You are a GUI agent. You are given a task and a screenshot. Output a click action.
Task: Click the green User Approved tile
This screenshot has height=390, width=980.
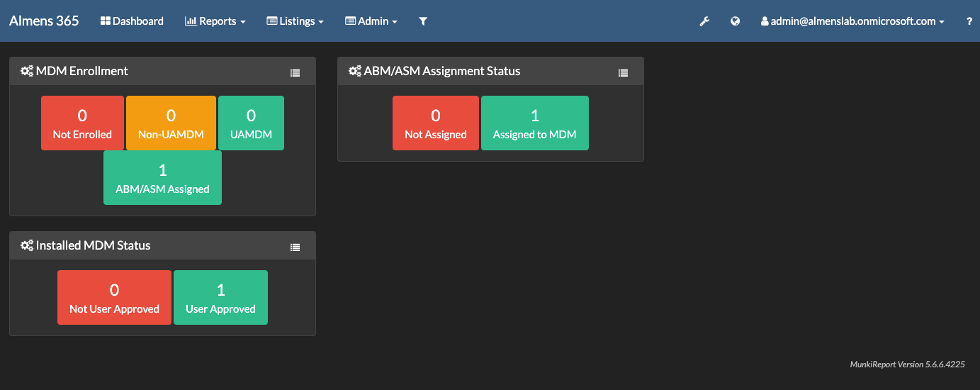[220, 297]
